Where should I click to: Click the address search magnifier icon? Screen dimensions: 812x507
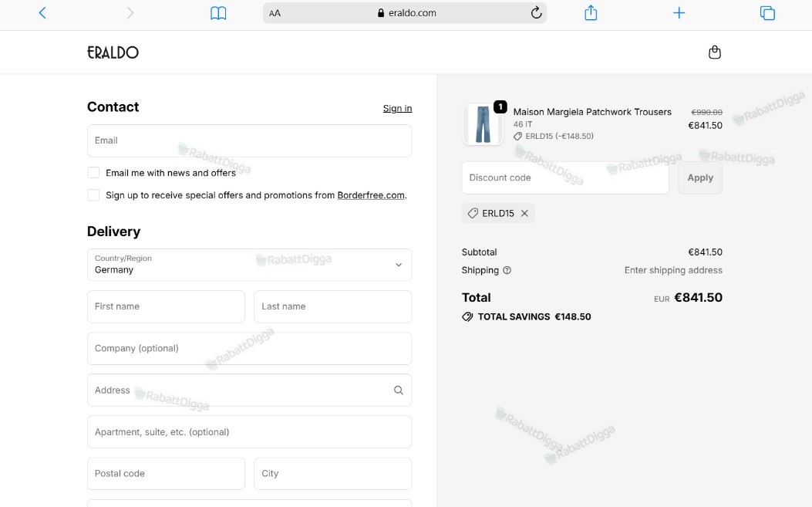398,390
